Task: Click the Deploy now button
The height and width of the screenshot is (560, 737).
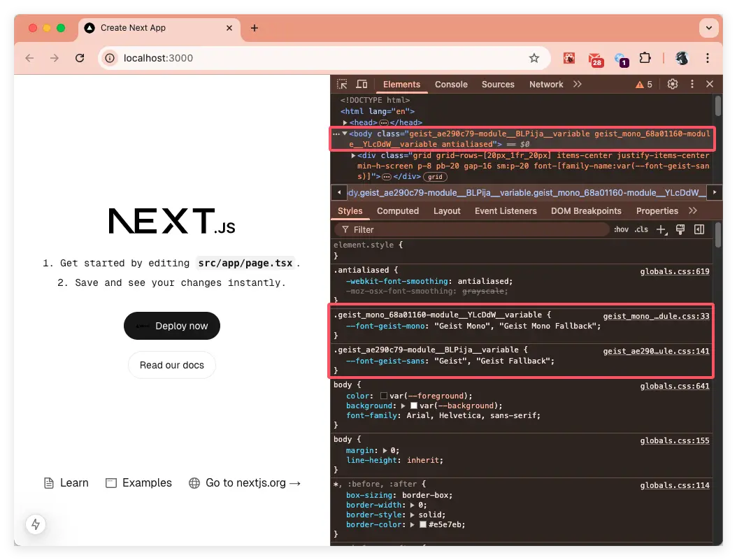Action: pyautogui.click(x=171, y=326)
